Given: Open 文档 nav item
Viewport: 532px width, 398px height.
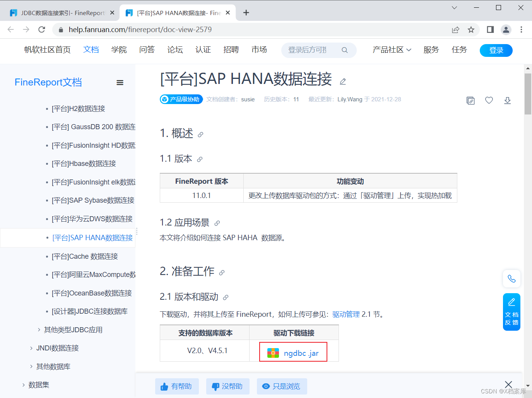Looking at the screenshot, I should point(91,50).
